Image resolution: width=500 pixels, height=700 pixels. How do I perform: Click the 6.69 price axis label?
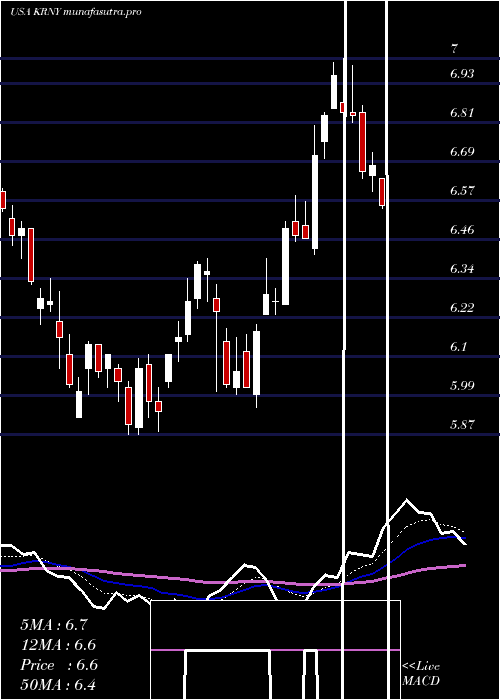(x=462, y=152)
